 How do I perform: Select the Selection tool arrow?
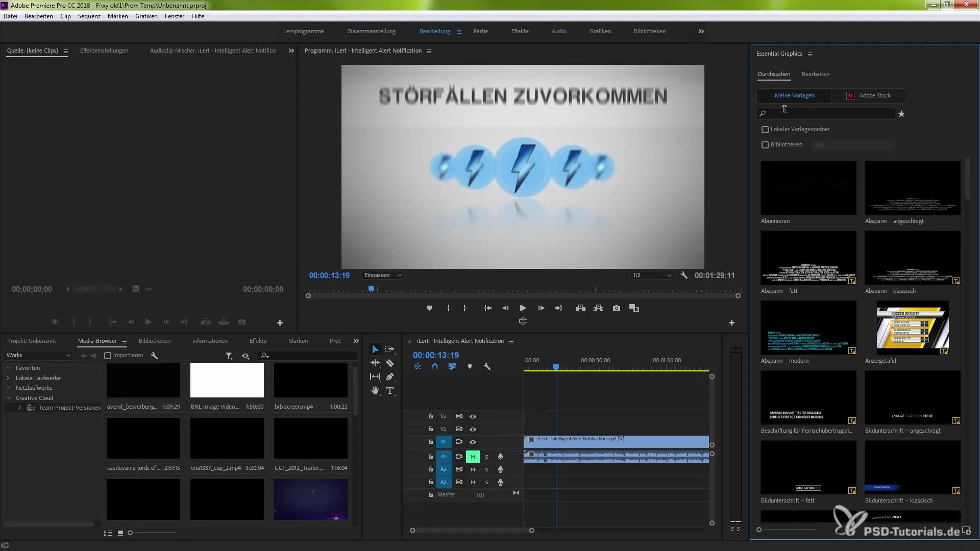375,349
